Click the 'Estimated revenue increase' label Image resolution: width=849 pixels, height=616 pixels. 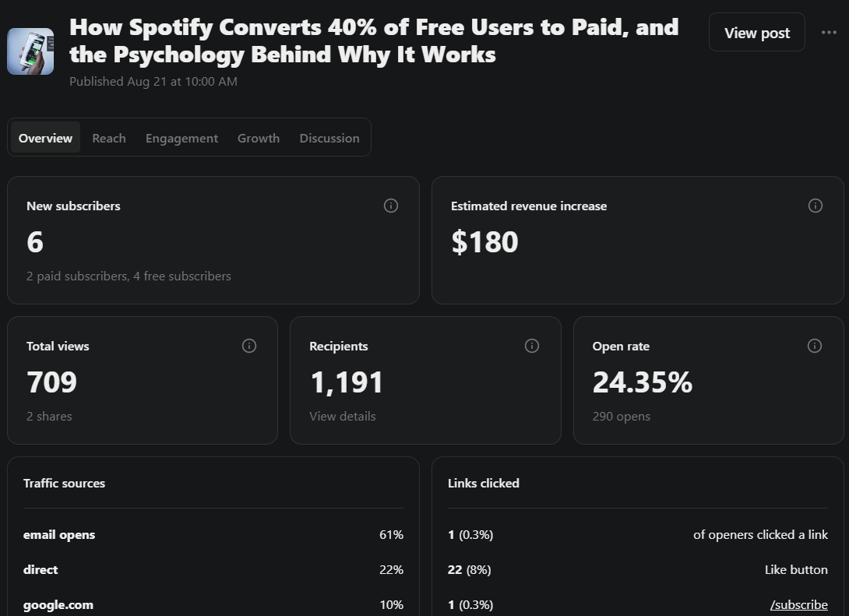coord(529,206)
